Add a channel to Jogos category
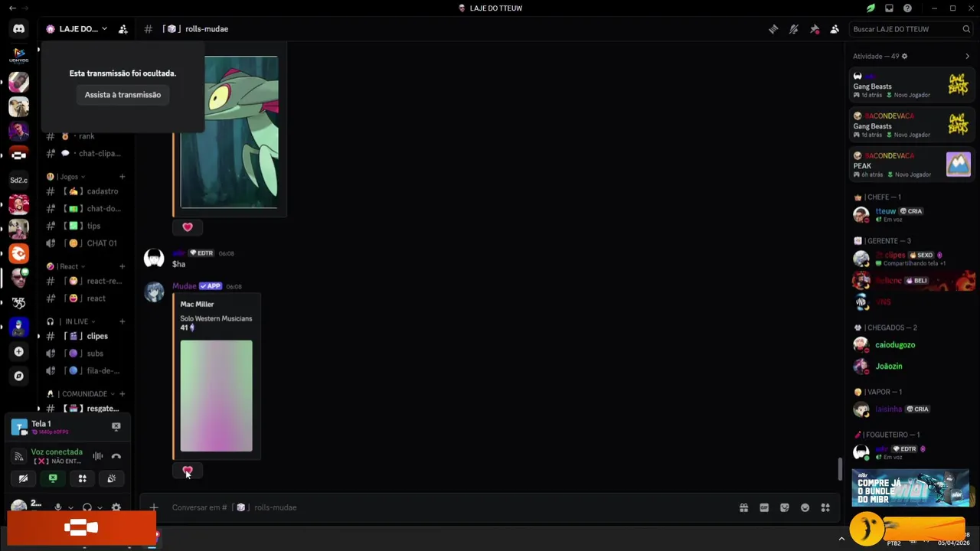This screenshot has width=980, height=551. 122,177
